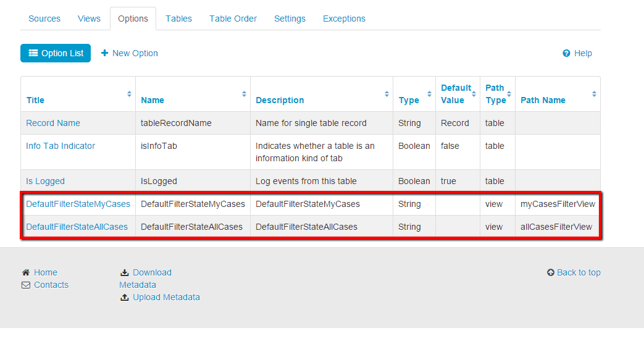
Task: Open the DefaultFilterStateMyCases option link
Action: (78, 204)
